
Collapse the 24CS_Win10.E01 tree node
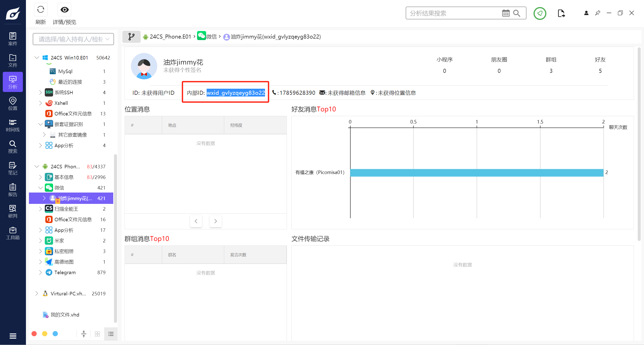pyautogui.click(x=37, y=58)
